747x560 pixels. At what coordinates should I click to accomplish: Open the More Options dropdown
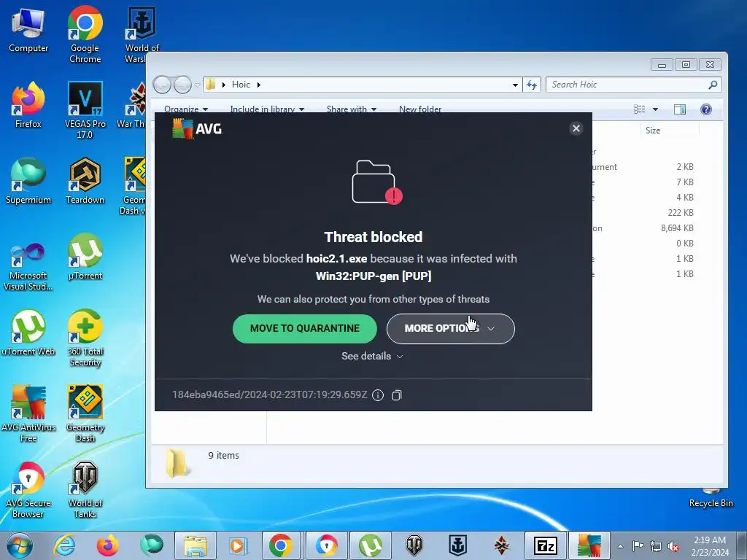[450, 329]
